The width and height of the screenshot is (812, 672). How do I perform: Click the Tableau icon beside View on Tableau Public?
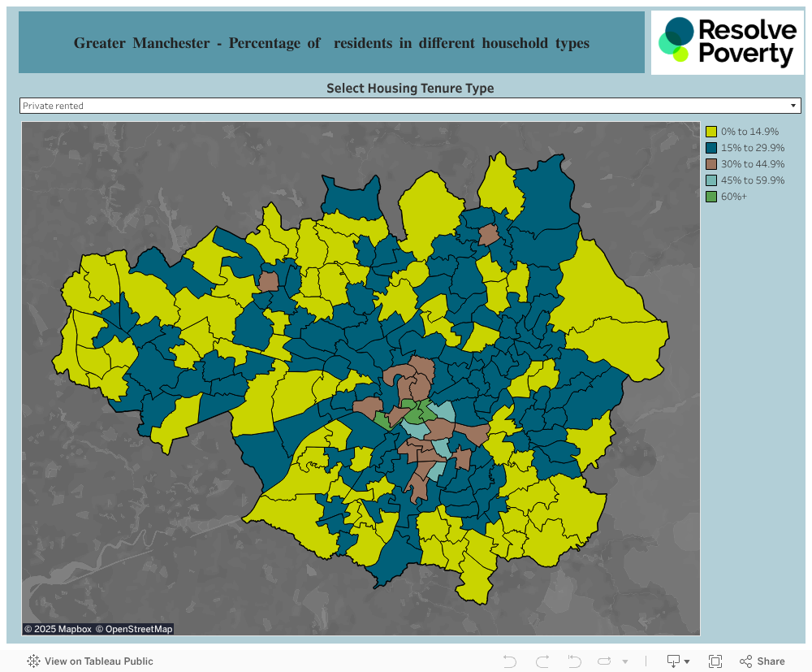click(x=33, y=661)
